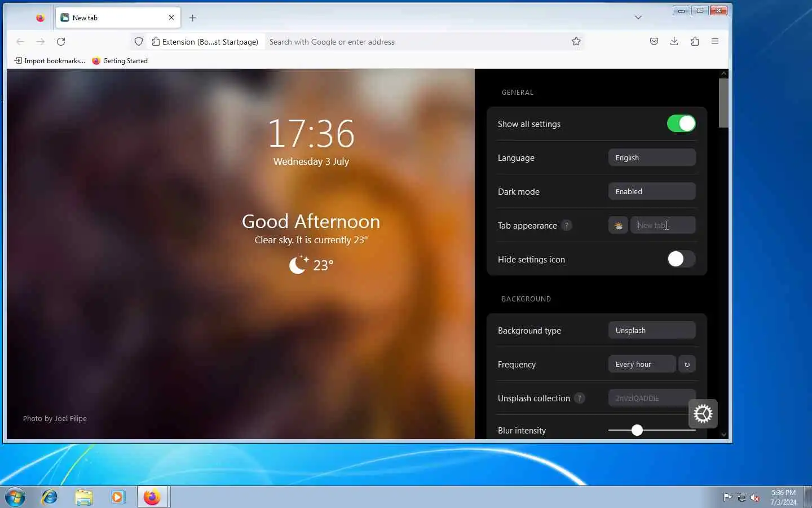Open Windows Media Player from taskbar

pyautogui.click(x=117, y=497)
